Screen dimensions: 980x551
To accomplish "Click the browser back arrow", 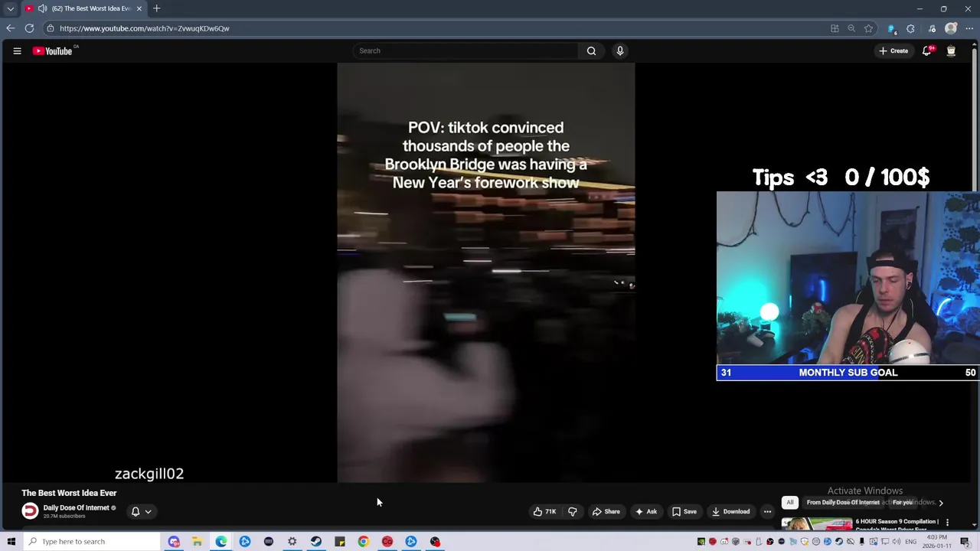I will [x=11, y=28].
